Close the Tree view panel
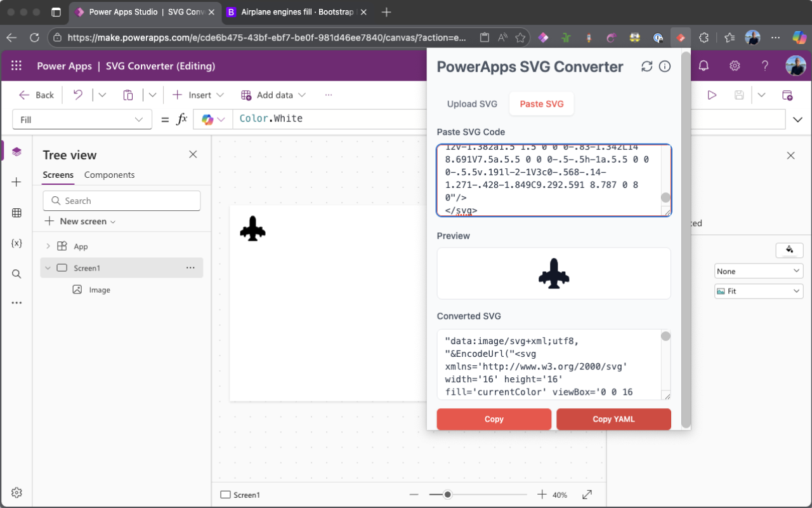812x508 pixels. [193, 154]
